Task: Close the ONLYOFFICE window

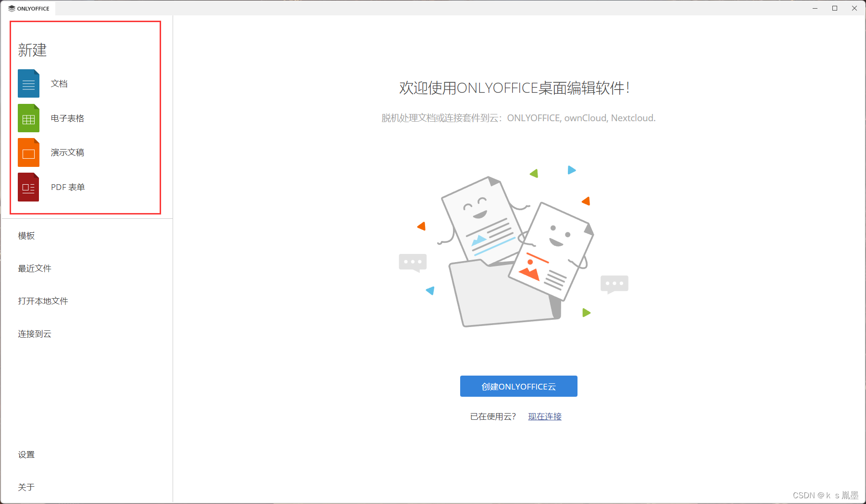Action: coord(854,8)
